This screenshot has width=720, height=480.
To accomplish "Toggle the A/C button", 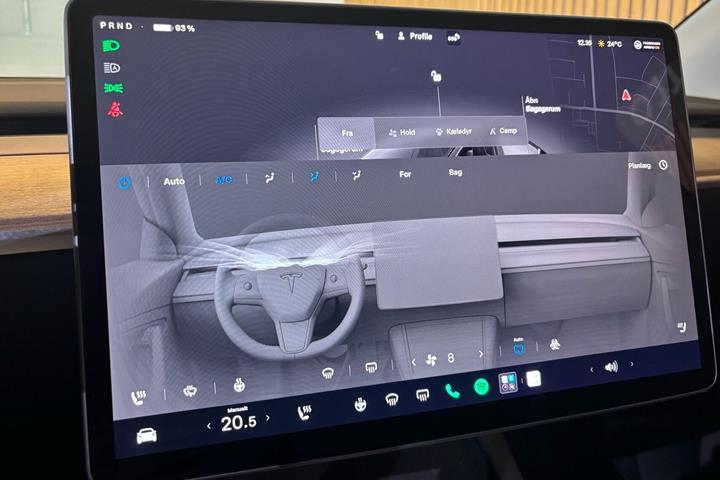I will (x=224, y=180).
